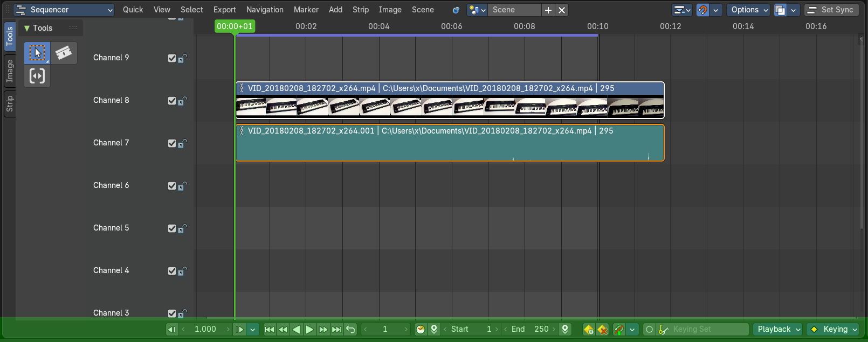The image size is (868, 342).
Task: Click the Set Sync button
Action: (831, 10)
